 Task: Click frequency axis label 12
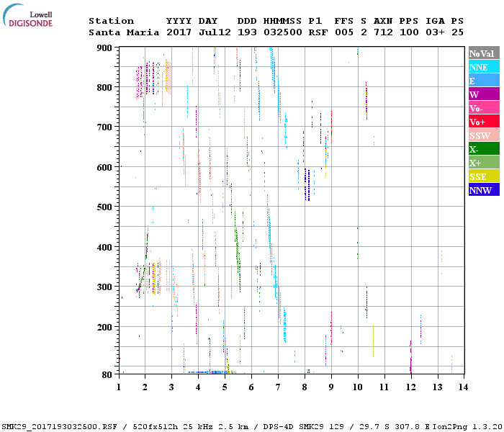point(411,387)
